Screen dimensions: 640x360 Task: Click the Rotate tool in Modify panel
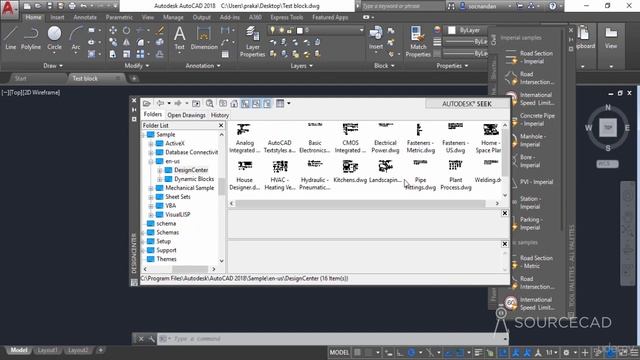127,31
